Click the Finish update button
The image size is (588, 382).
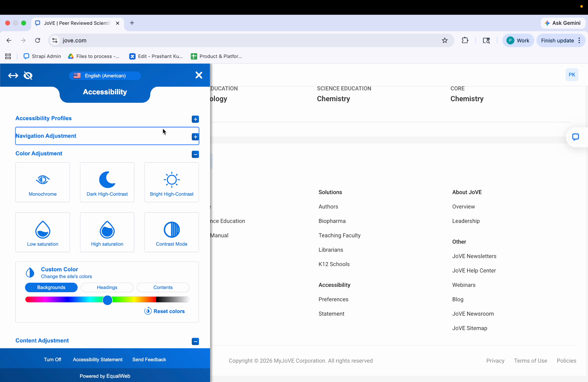tap(557, 40)
